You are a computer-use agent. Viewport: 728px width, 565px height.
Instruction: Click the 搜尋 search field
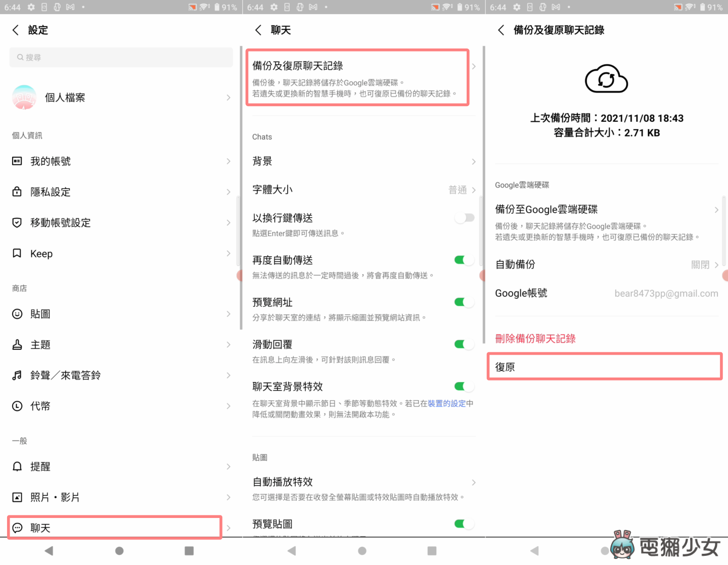point(121,57)
